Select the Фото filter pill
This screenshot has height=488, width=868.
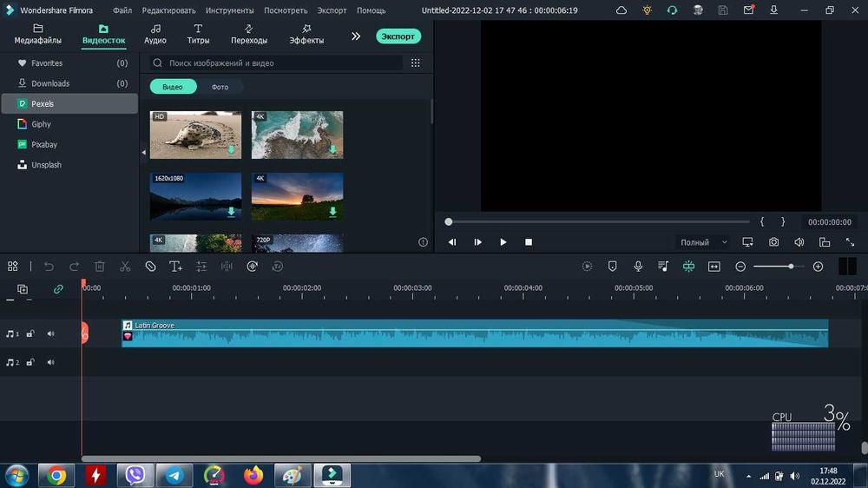pos(220,87)
